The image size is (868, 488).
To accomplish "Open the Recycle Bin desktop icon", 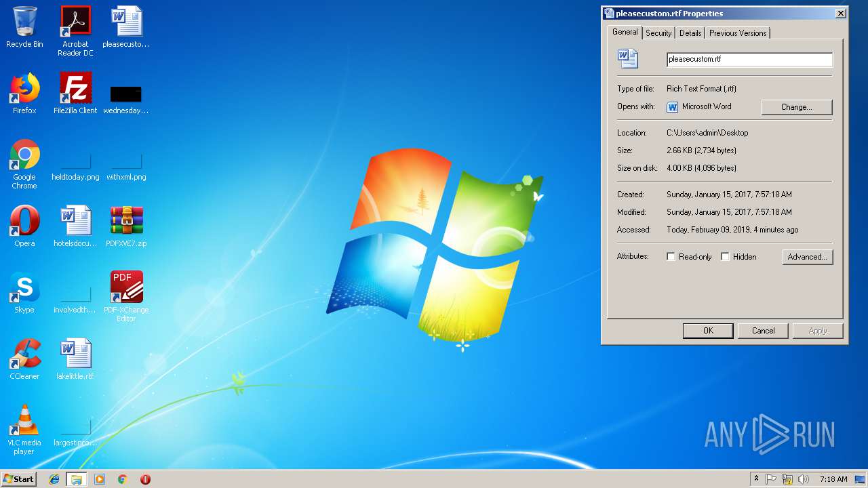I will pyautogui.click(x=24, y=27).
